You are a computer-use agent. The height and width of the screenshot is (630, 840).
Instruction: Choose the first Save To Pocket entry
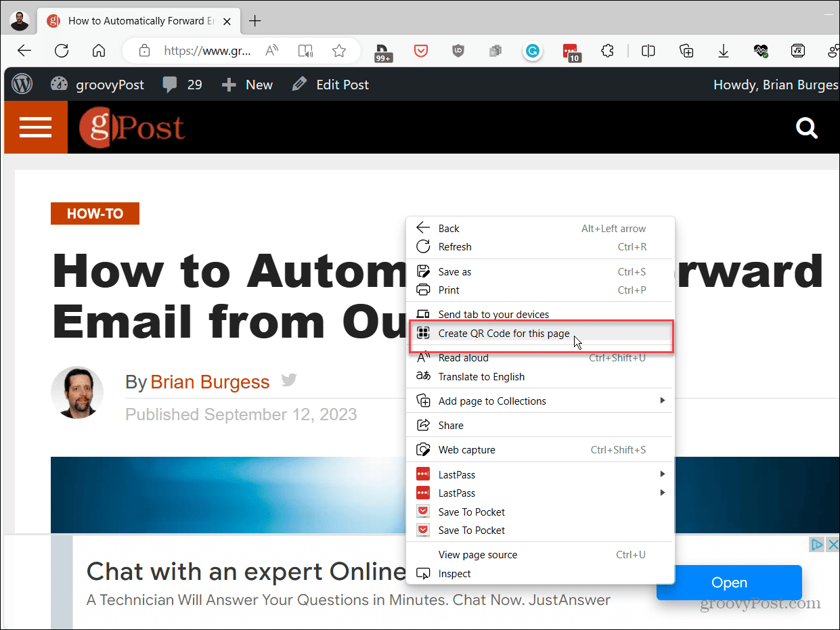click(x=540, y=512)
